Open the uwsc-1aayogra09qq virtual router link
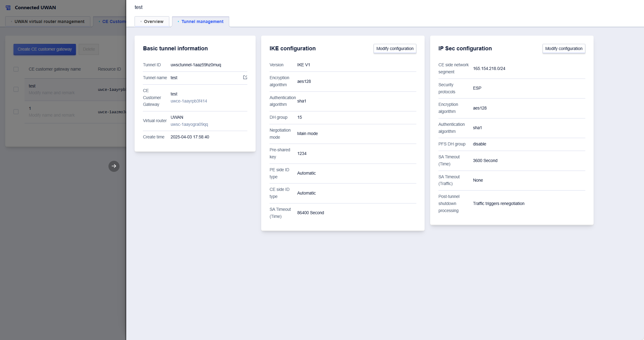Screen dimensions: 644x340 189,124
